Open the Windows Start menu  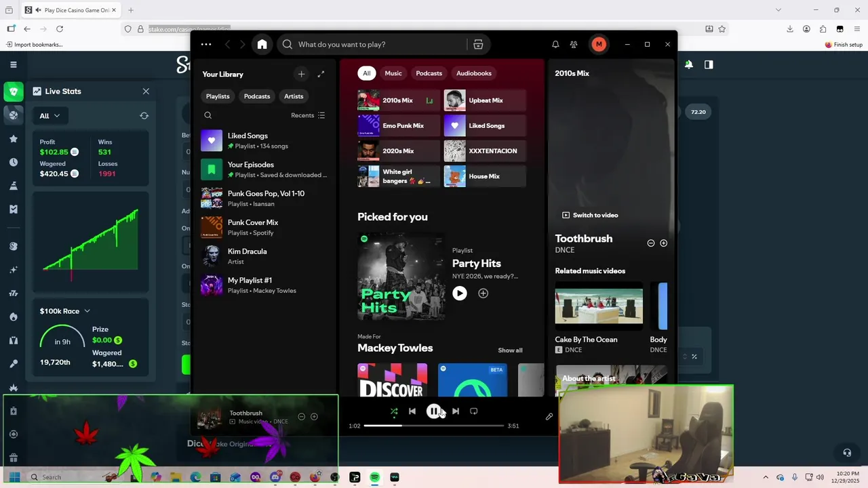(14, 477)
